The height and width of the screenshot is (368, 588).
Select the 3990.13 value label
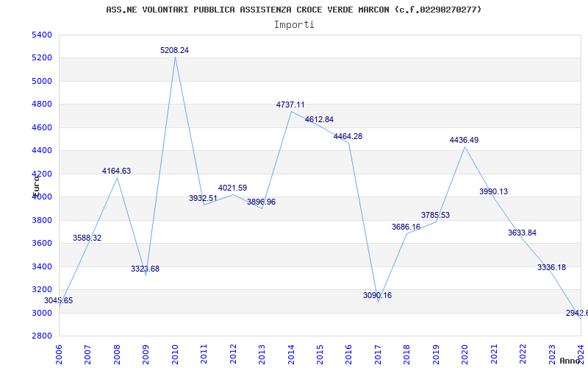493,192
